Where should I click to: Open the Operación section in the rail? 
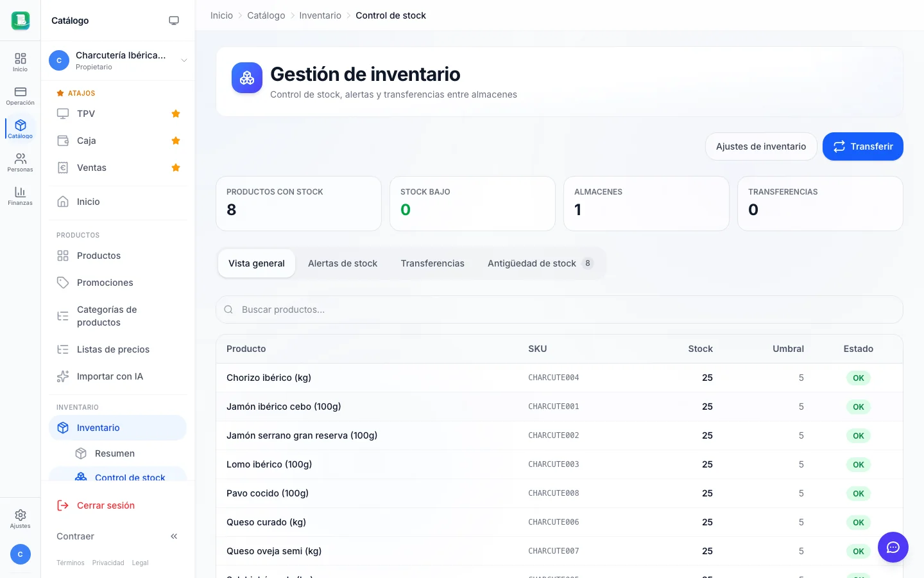click(x=20, y=96)
